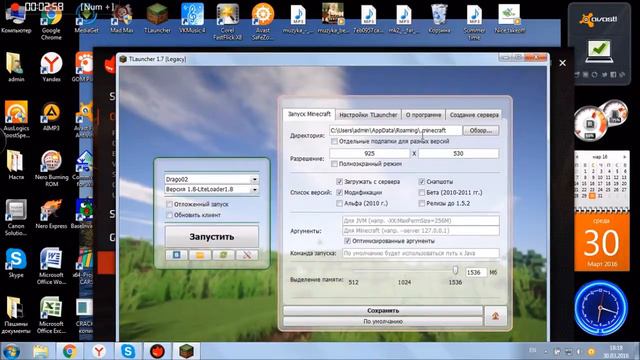Toggle the Снапшоты checkbox
Screen dimensions: 640x360
coord(422,182)
